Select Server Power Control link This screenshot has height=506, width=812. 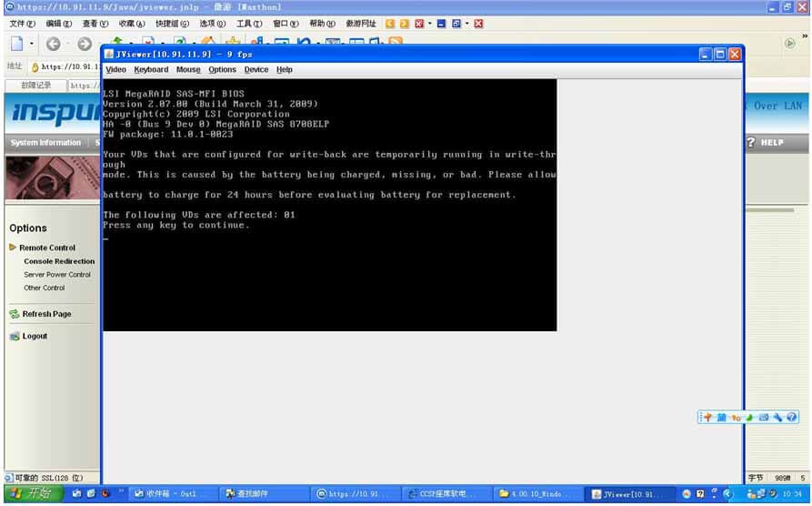coord(57,275)
